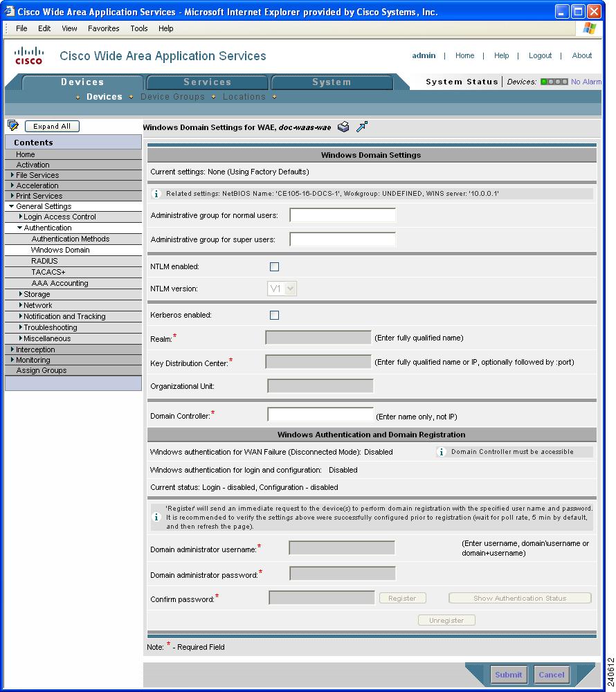Click the Windows flag logo in the menu bar
The height and width of the screenshot is (692, 616).
click(590, 28)
